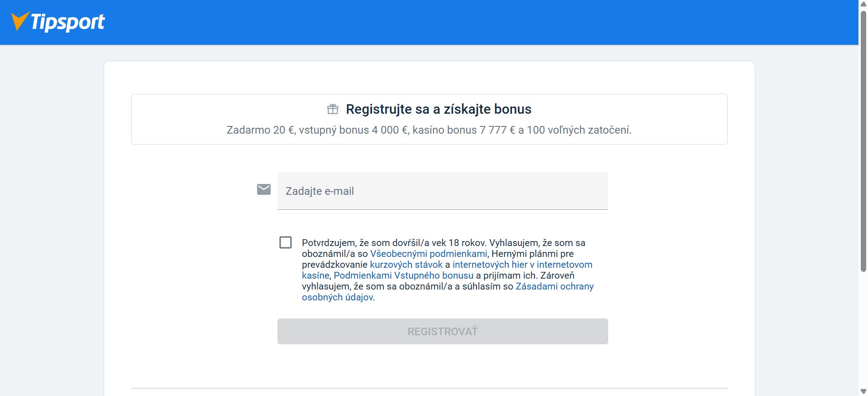This screenshot has height=396, width=868.
Task: Open 'Podmienkami Vstupného bonusu' link
Action: pyautogui.click(x=403, y=275)
